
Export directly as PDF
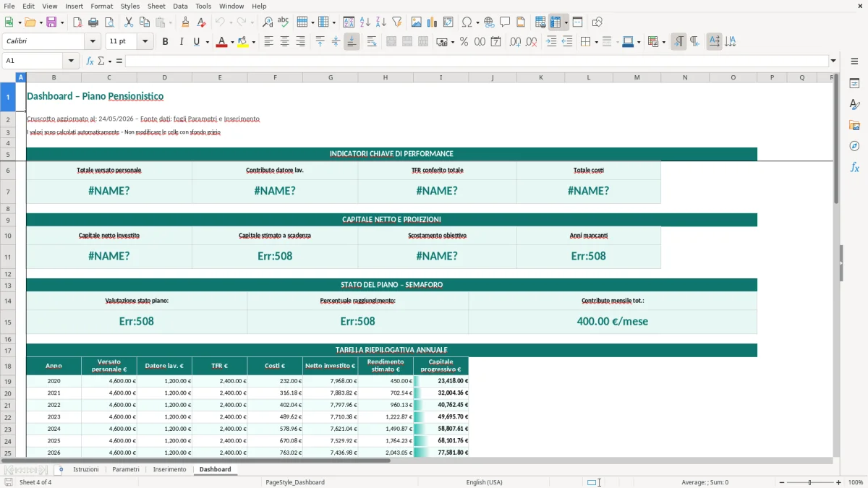pos(77,22)
